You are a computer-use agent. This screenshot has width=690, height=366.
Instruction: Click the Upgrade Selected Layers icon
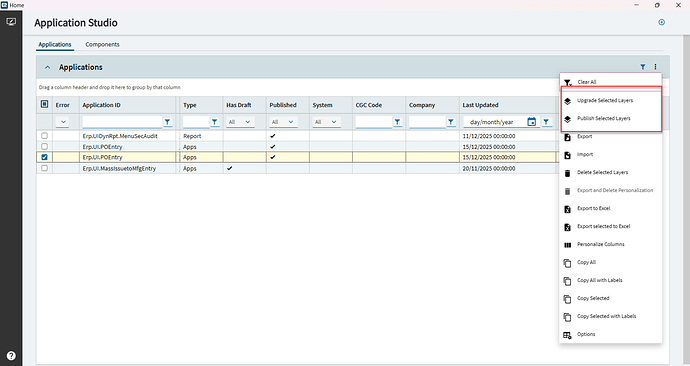pyautogui.click(x=568, y=101)
